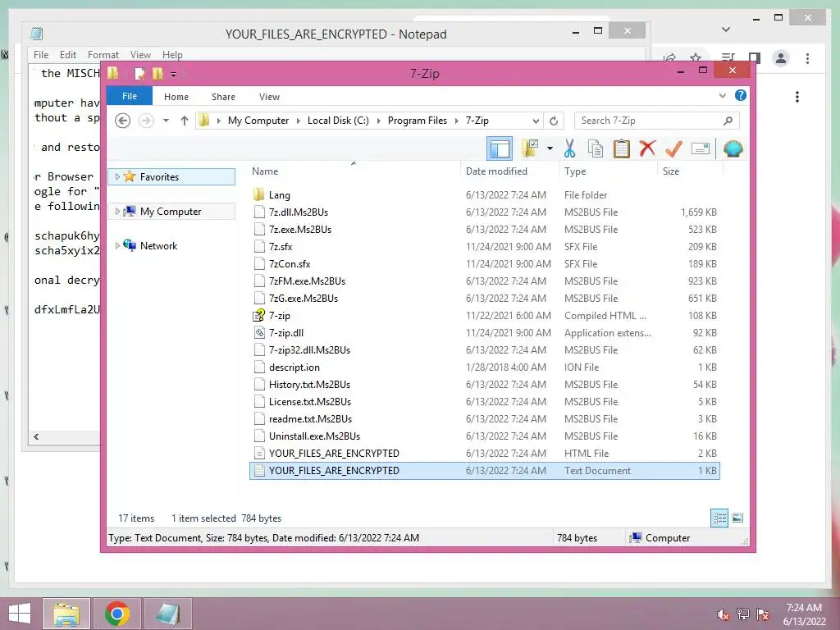This screenshot has height=630, width=840.
Task: Click the muted volume tray icon
Action: pos(723,614)
